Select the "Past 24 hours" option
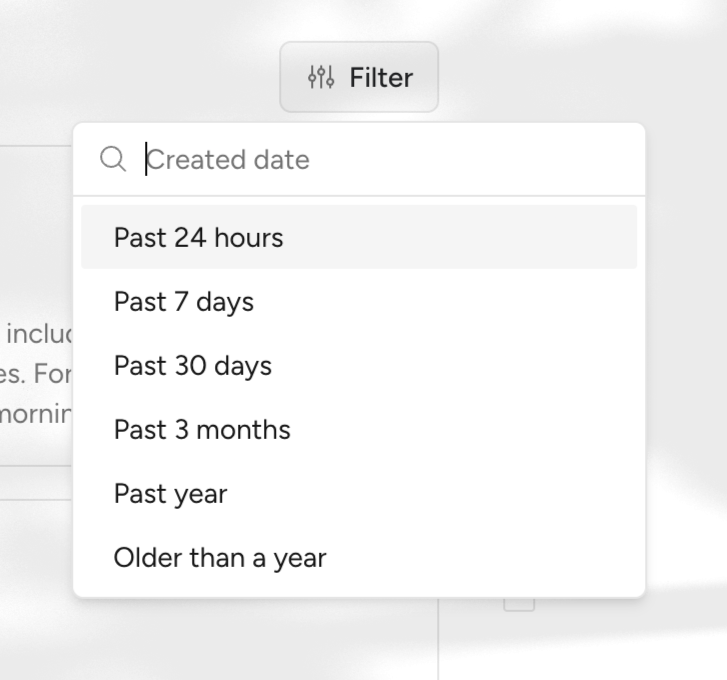This screenshot has width=727, height=680. click(x=198, y=238)
